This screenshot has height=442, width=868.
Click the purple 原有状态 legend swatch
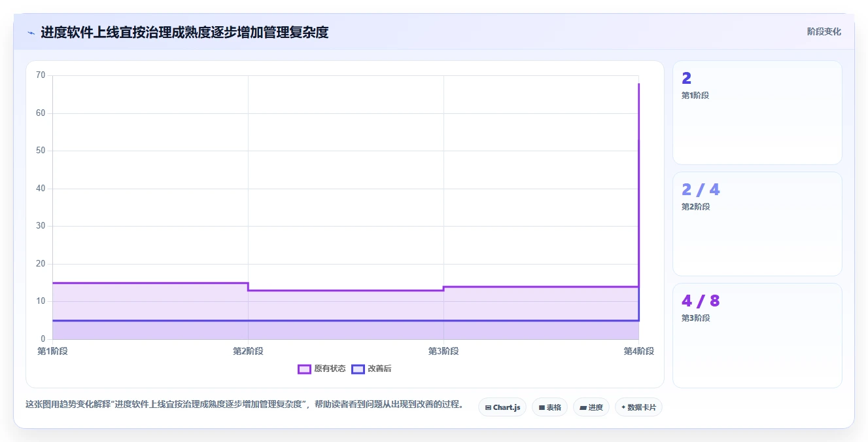click(304, 369)
